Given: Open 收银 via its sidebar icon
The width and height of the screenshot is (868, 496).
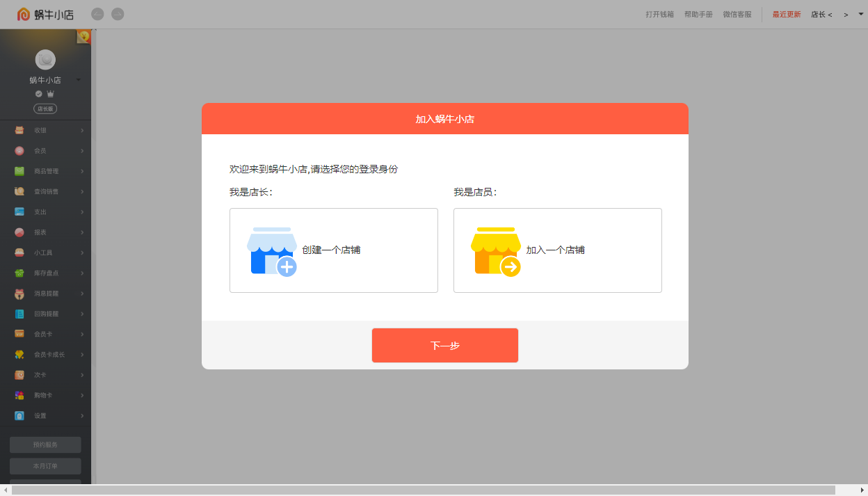Looking at the screenshot, I should (x=19, y=130).
